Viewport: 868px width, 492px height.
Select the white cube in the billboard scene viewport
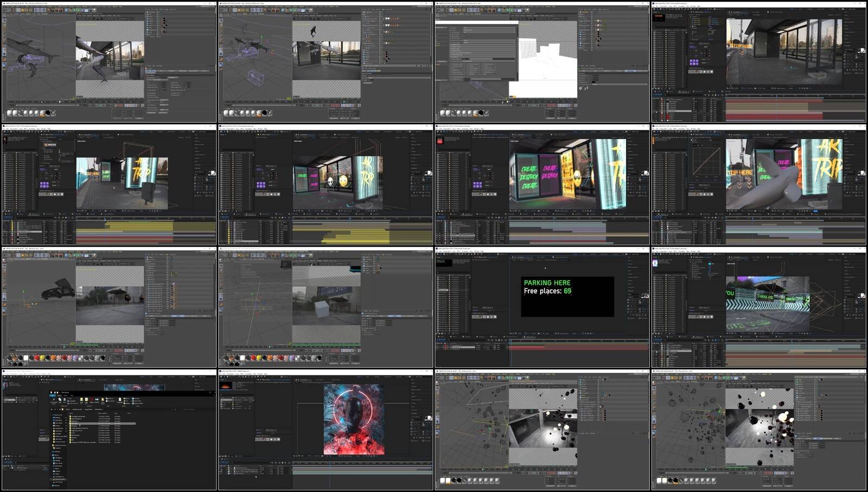click(321, 309)
